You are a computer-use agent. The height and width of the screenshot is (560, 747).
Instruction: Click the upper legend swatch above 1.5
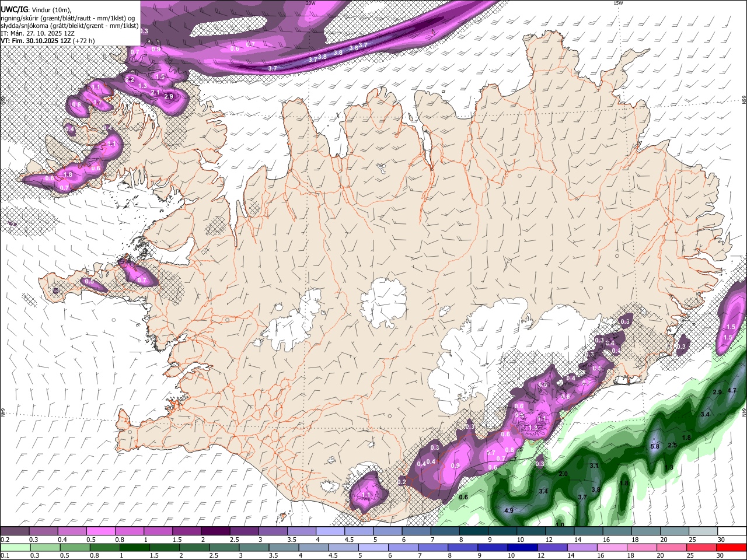tap(186, 531)
